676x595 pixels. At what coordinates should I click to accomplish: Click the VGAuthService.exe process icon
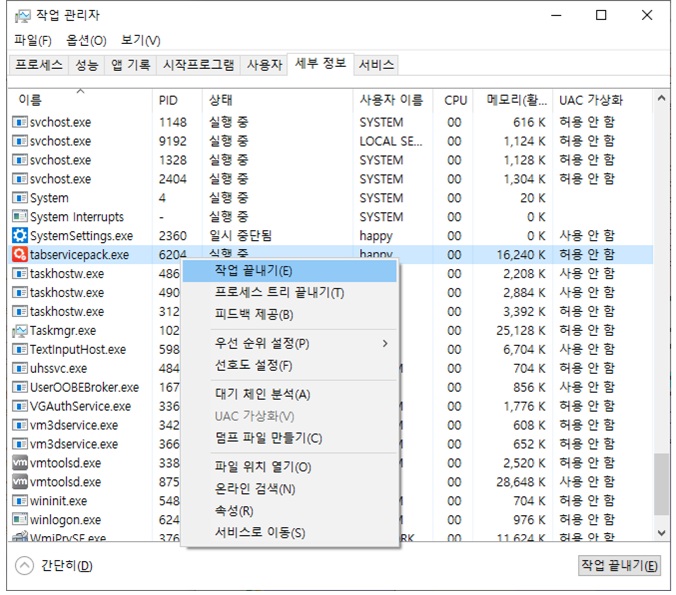point(20,406)
